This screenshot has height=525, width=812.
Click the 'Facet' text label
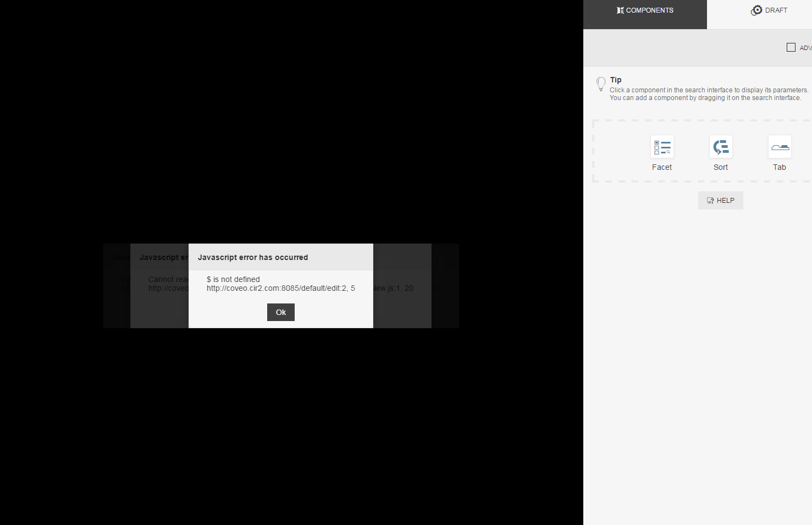point(662,167)
